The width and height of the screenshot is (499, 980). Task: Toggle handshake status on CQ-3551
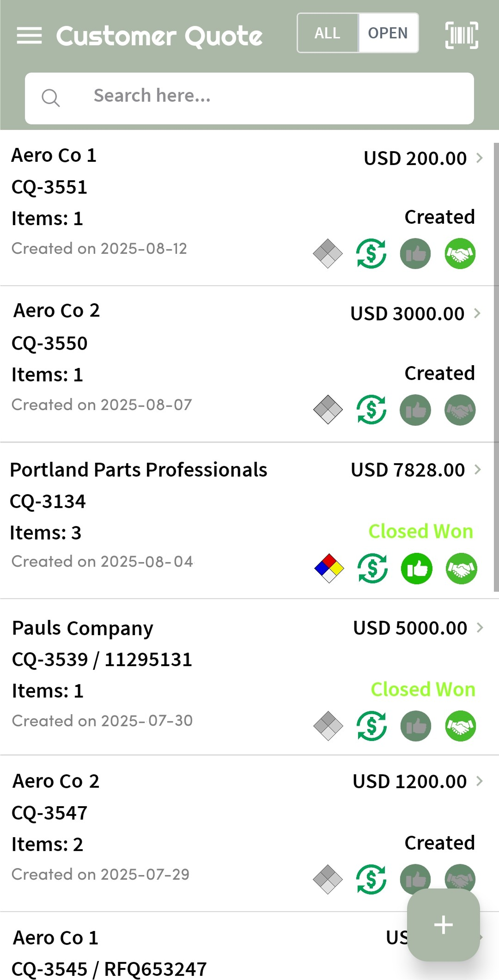click(460, 253)
